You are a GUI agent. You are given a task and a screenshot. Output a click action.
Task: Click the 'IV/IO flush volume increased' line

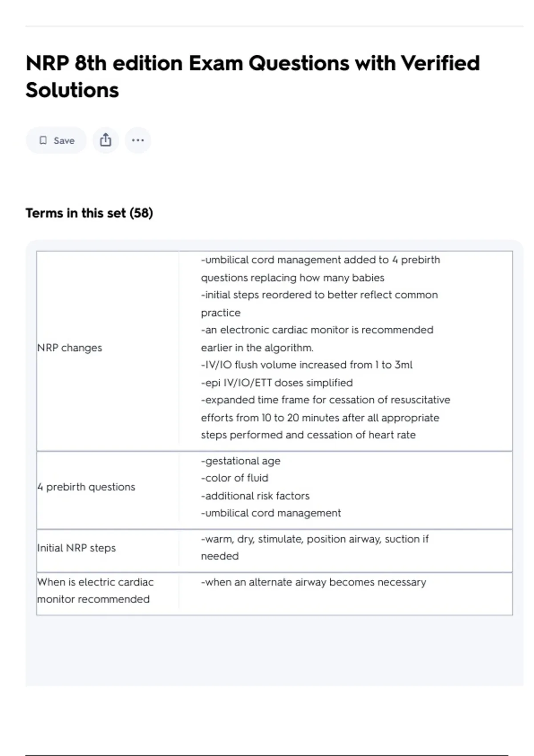(307, 365)
